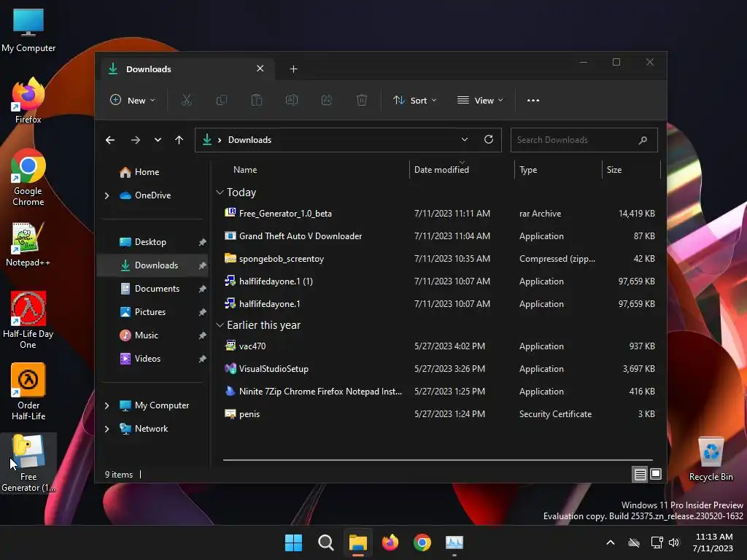Open the View layout dropdown
The image size is (747, 560).
tap(480, 101)
